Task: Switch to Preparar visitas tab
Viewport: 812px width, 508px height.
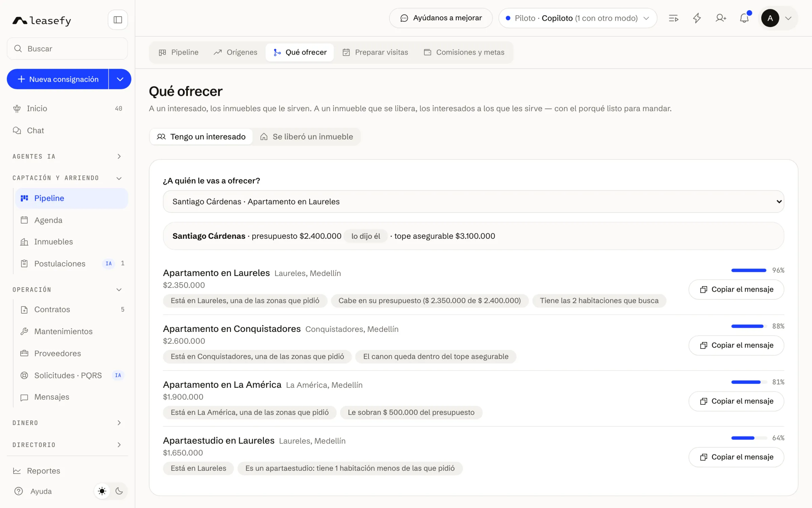Action: (x=375, y=52)
